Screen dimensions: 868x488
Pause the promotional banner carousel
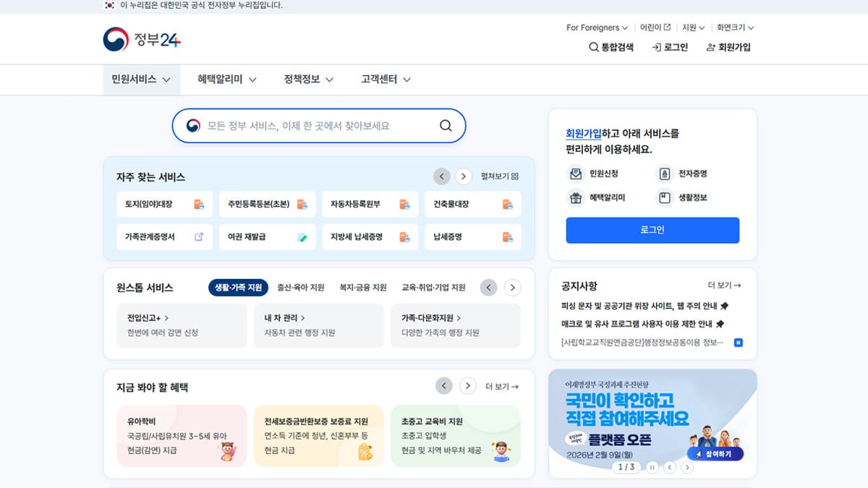click(652, 468)
